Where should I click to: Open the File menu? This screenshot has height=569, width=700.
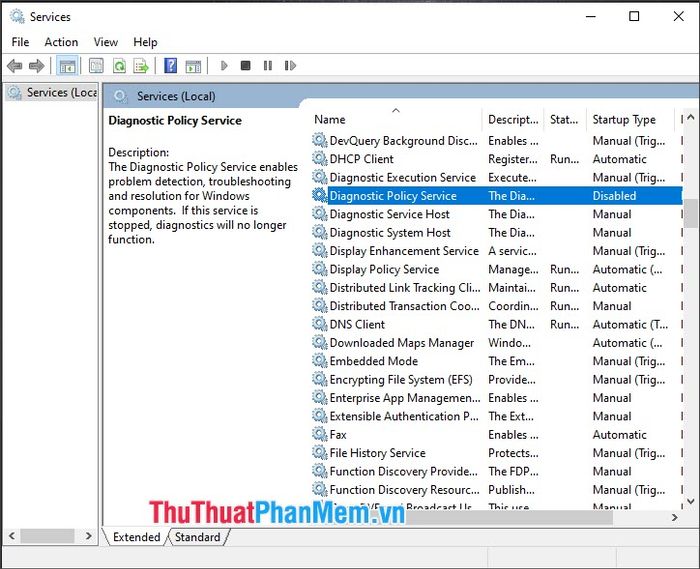pyautogui.click(x=20, y=42)
